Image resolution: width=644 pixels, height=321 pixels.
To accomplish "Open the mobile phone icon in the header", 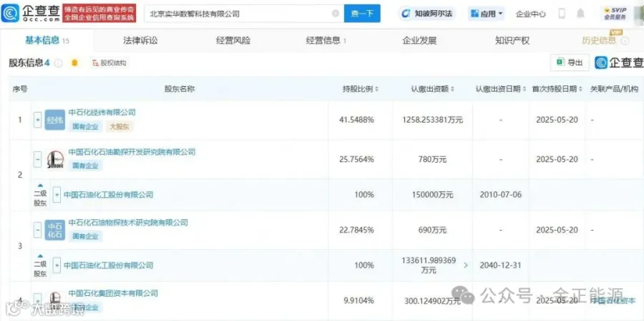I will 562,13.
